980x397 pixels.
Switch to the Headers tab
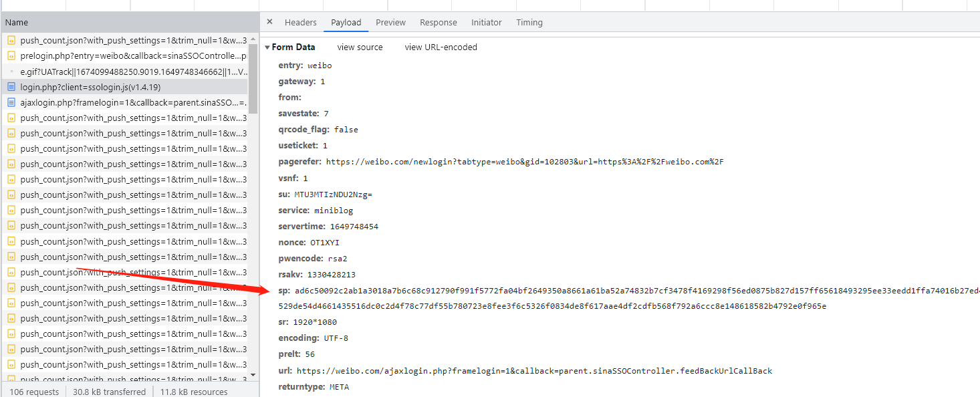click(301, 22)
